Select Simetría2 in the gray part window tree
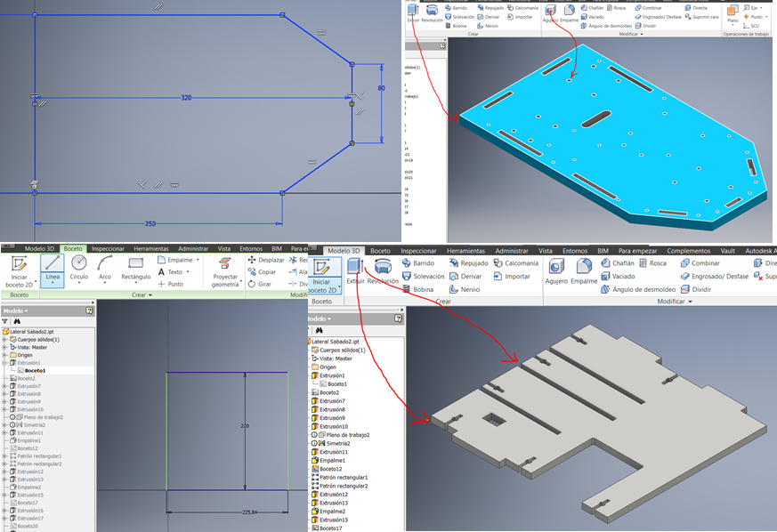777x532 pixels. 334,443
